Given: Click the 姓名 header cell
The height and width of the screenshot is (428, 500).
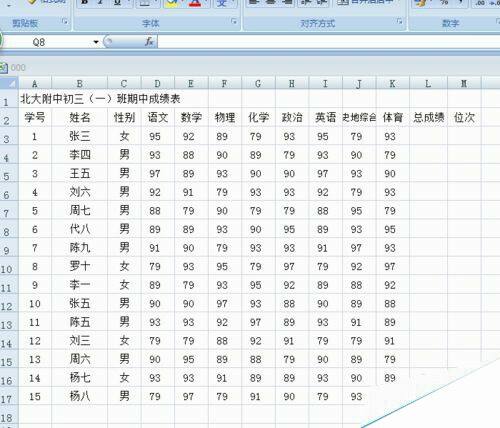Looking at the screenshot, I should (79, 118).
